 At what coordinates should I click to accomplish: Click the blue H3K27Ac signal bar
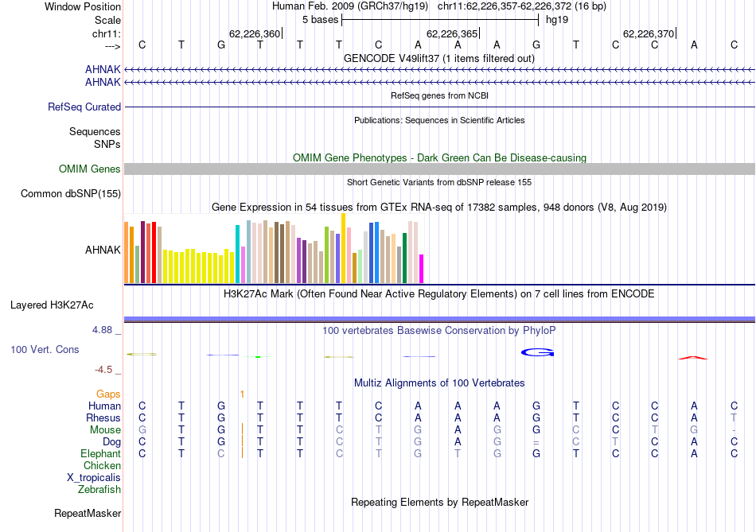point(439,319)
